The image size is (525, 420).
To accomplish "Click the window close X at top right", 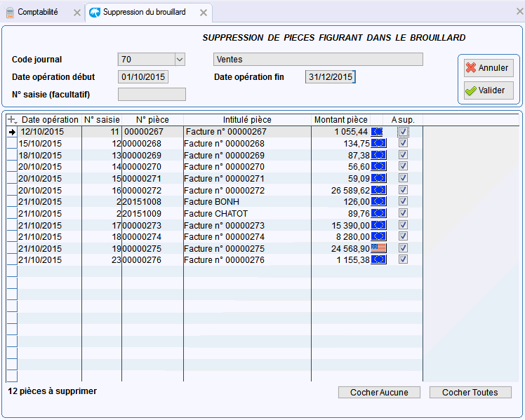I will (519, 11).
